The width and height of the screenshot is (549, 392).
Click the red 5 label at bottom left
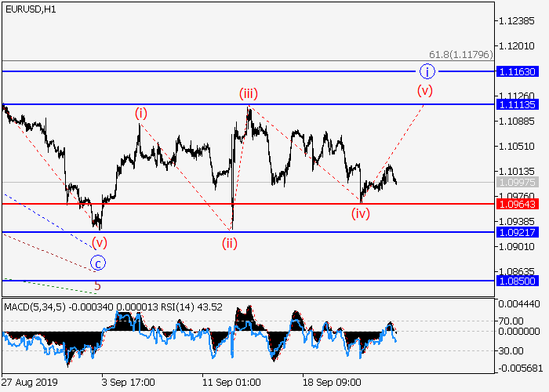coord(97,286)
